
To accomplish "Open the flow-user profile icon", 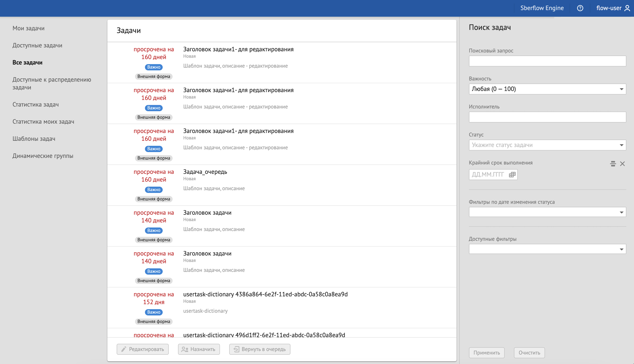I will pyautogui.click(x=628, y=8).
